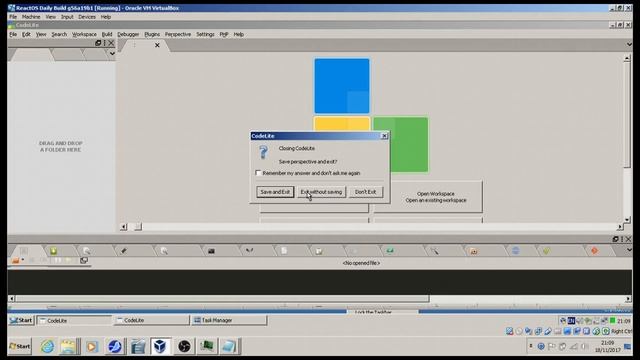Open the Search menu
The image size is (640, 360).
coord(59,34)
